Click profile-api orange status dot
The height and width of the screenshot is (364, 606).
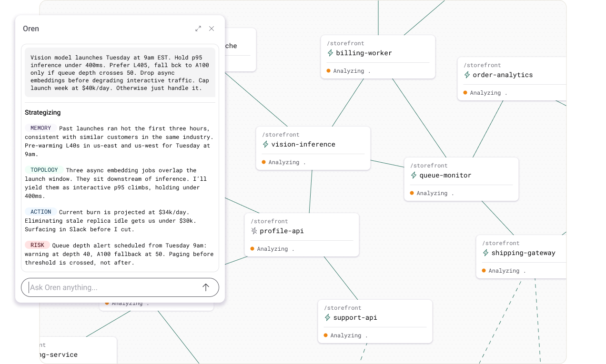(252, 248)
